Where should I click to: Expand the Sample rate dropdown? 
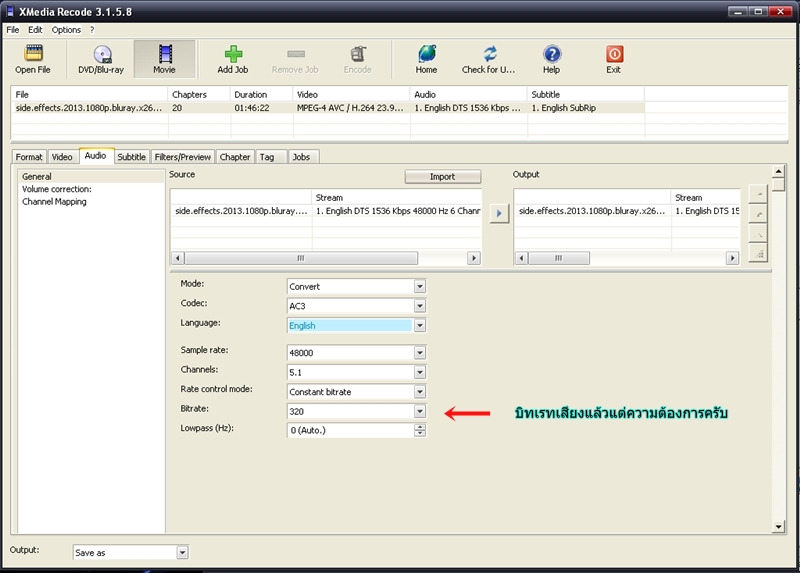[x=420, y=353]
